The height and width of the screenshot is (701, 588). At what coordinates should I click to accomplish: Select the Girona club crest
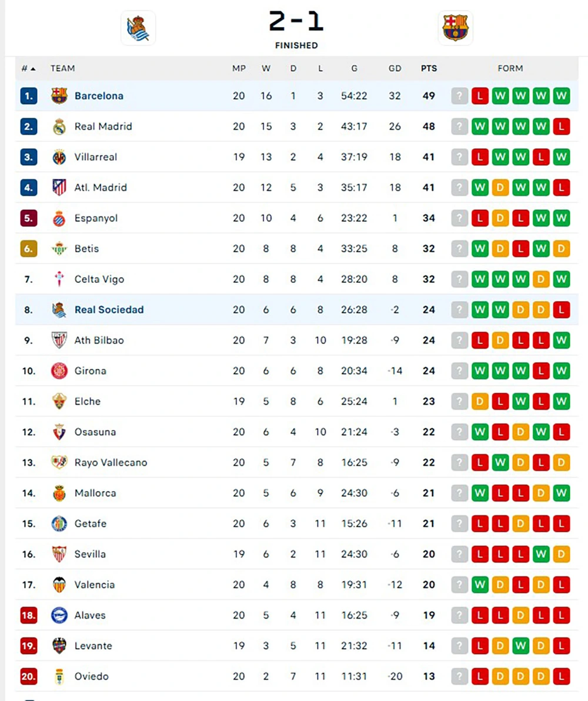[x=59, y=371]
